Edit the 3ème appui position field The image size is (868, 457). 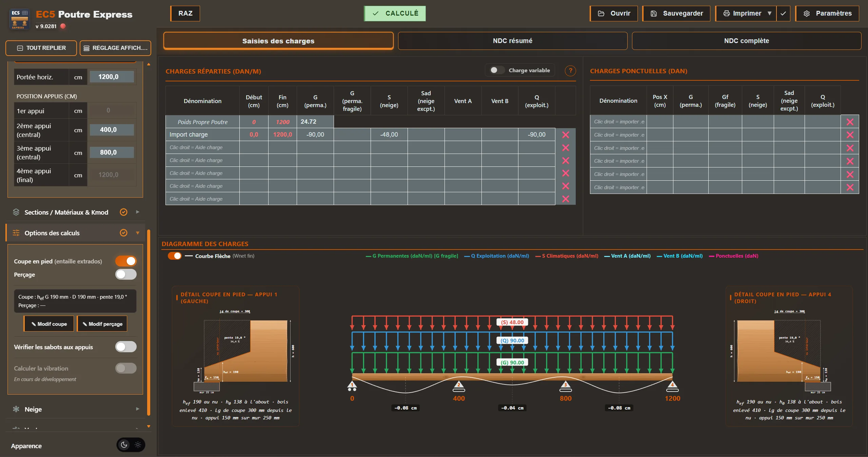point(112,153)
